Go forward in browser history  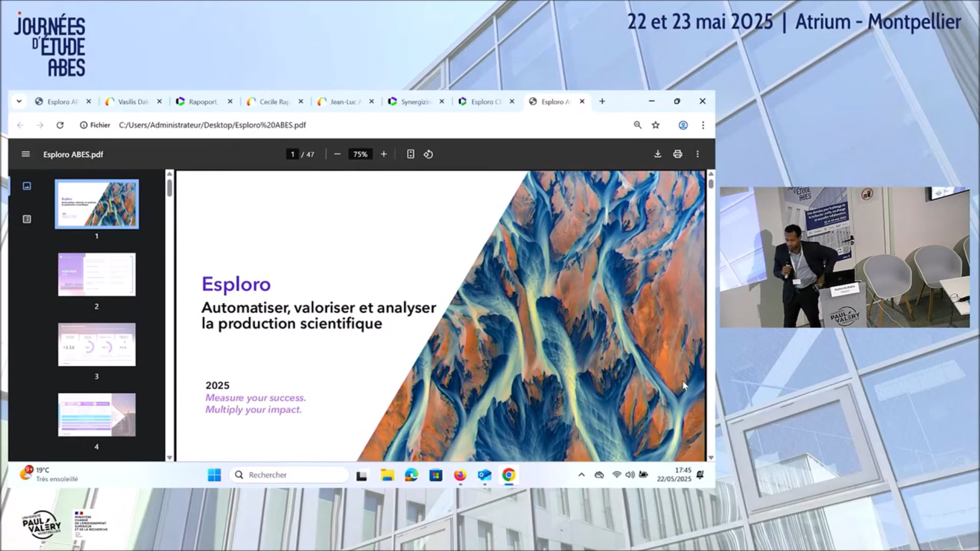[40, 125]
